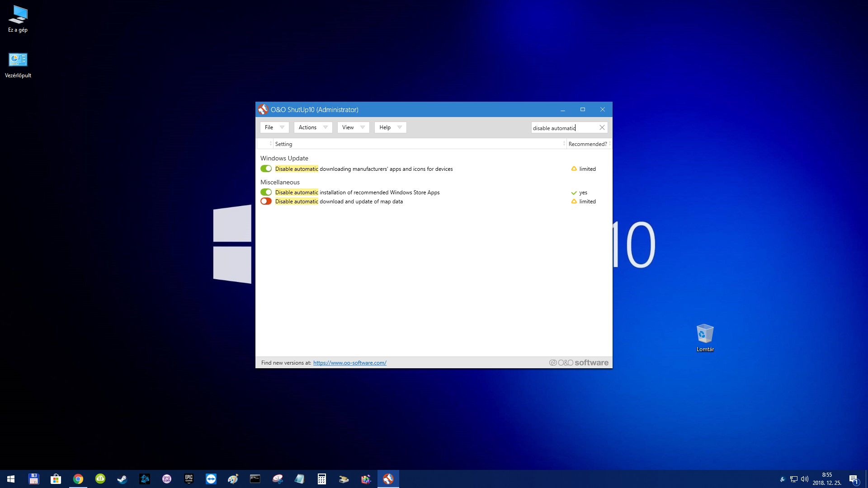The width and height of the screenshot is (868, 488).
Task: Open the taskbar clock showing 8:55
Action: 827,479
